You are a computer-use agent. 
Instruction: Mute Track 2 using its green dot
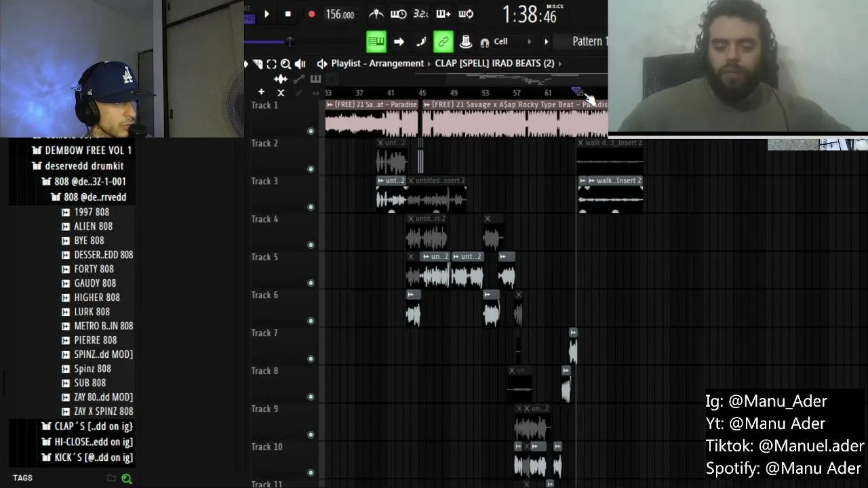[311, 169]
